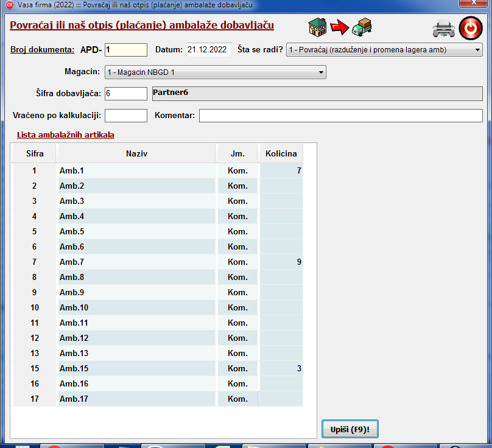
Task: Select Kolicina cell for Amb.6
Action: coord(281,247)
